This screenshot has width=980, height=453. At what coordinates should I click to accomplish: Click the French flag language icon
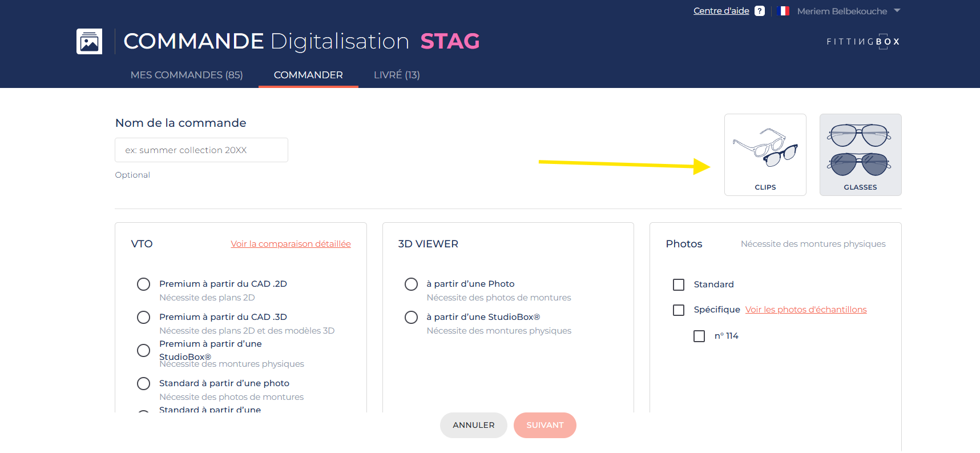[x=784, y=11]
